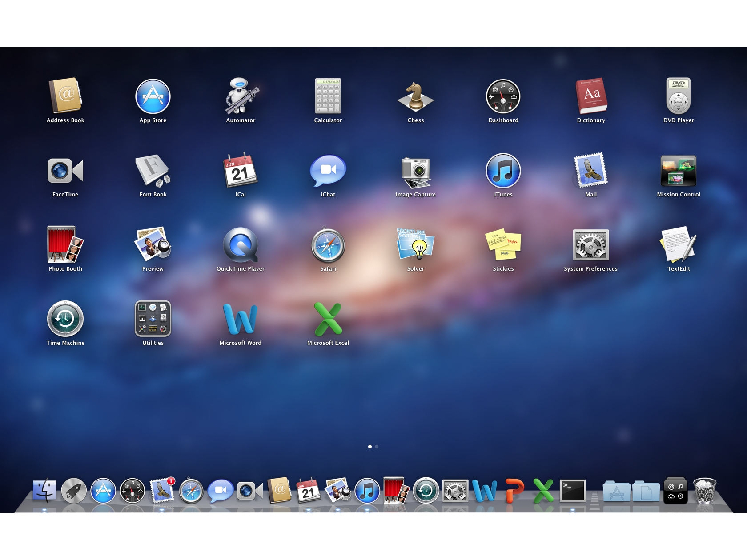Open Time Machine from the Dock
Screen dimensions: 747x560
pos(426,491)
